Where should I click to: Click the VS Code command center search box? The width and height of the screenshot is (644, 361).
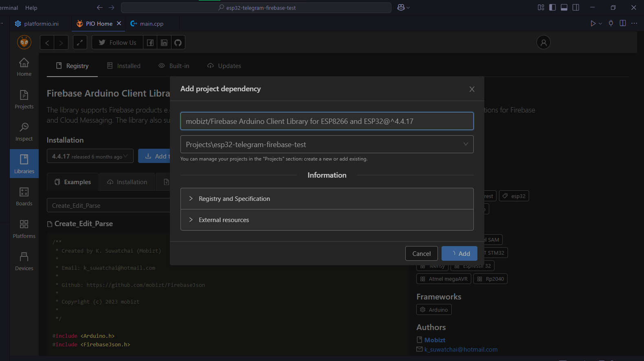[x=256, y=8]
